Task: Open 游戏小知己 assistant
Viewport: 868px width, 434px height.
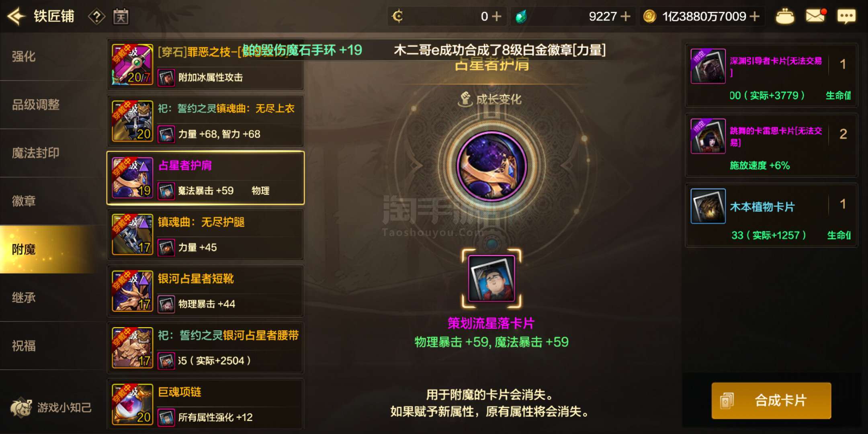Action: (x=51, y=407)
